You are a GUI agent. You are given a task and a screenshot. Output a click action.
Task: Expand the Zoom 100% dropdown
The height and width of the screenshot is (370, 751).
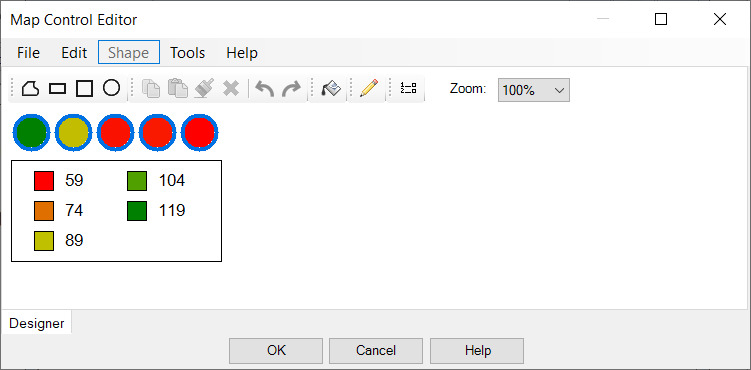pos(534,90)
